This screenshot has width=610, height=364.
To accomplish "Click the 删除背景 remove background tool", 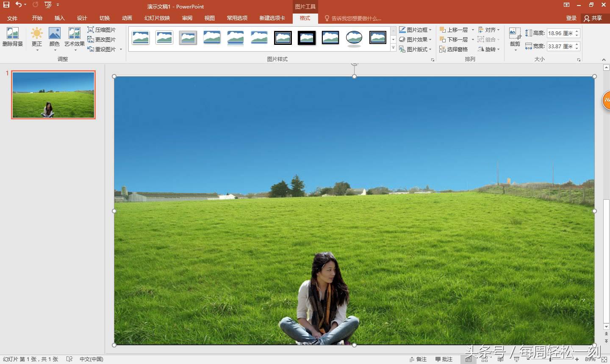I will [x=13, y=37].
